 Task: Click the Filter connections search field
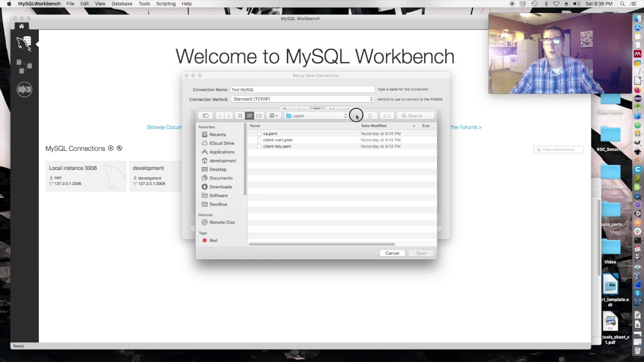(558, 149)
